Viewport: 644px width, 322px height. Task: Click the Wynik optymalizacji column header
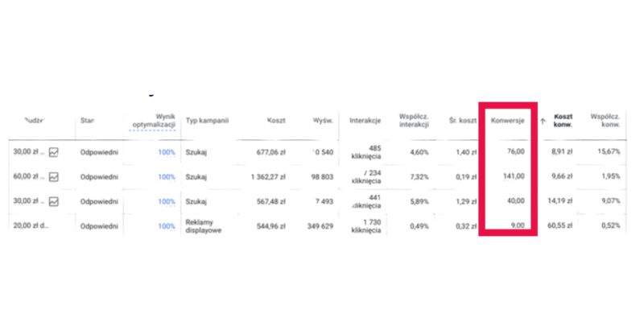pyautogui.click(x=154, y=122)
